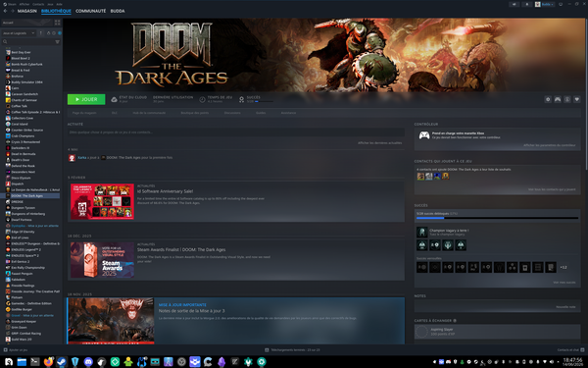The width and height of the screenshot is (588, 368).
Task: Open the terminal from the taskbar
Action: tap(35, 361)
